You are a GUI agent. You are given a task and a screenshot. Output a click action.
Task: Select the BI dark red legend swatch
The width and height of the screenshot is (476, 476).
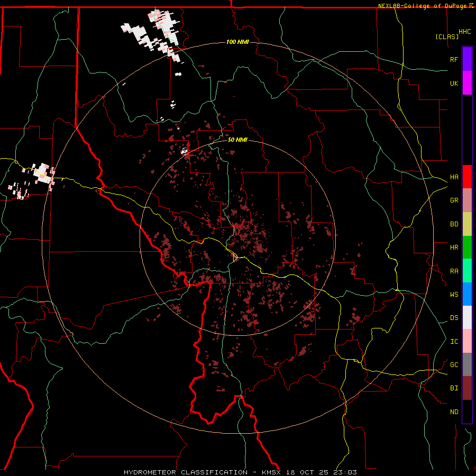467,388
